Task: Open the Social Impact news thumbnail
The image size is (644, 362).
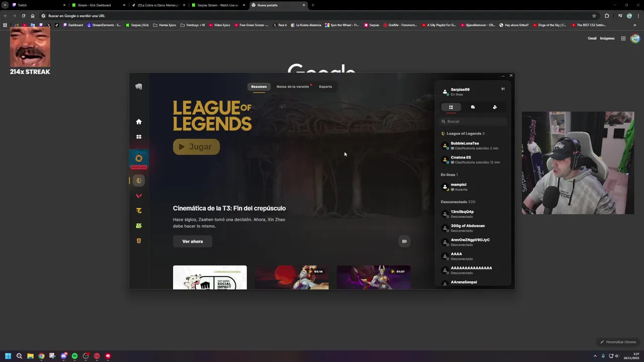Action: 210,278
